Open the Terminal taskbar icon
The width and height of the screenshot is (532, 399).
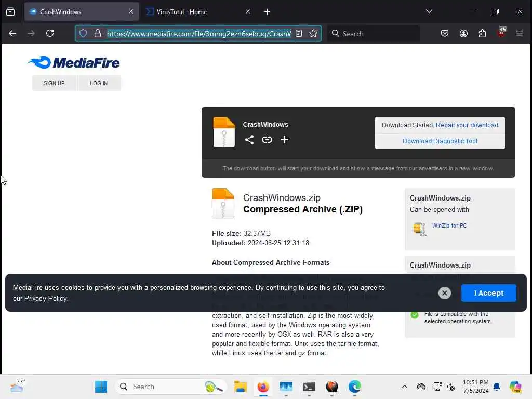tap(309, 387)
